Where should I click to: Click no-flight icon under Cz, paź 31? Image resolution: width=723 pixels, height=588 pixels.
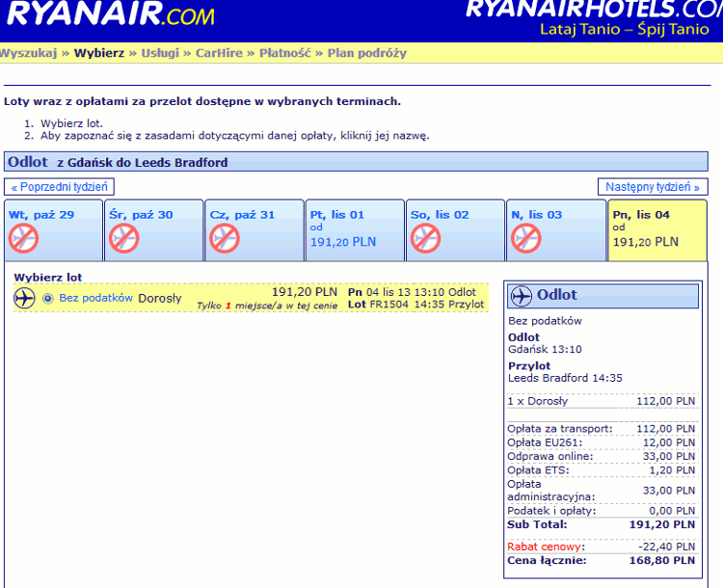click(x=224, y=238)
